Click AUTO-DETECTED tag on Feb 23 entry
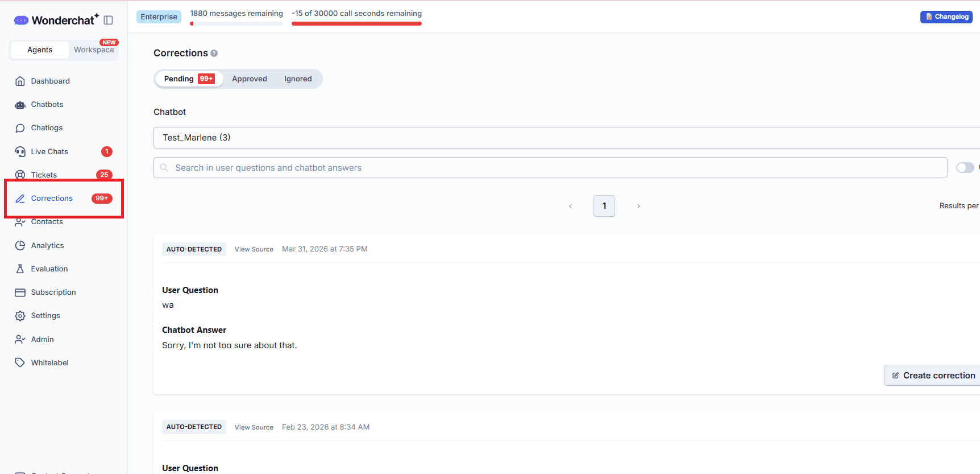This screenshot has height=474, width=980. [x=194, y=427]
